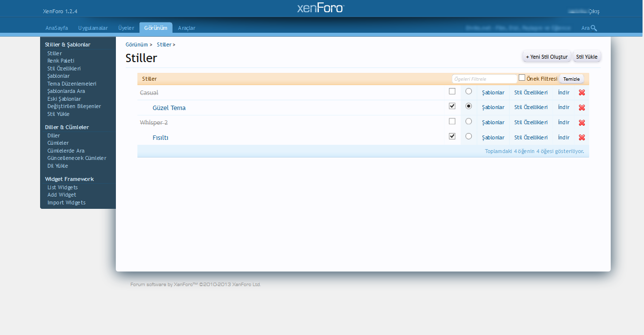
Task: Click the search magnifier icon labeled Ara
Action: 594,28
